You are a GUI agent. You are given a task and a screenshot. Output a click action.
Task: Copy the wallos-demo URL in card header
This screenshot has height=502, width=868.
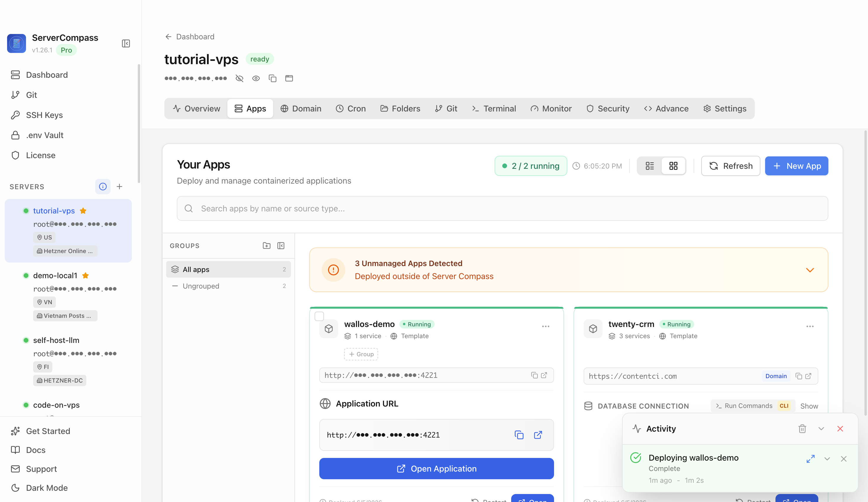534,375
